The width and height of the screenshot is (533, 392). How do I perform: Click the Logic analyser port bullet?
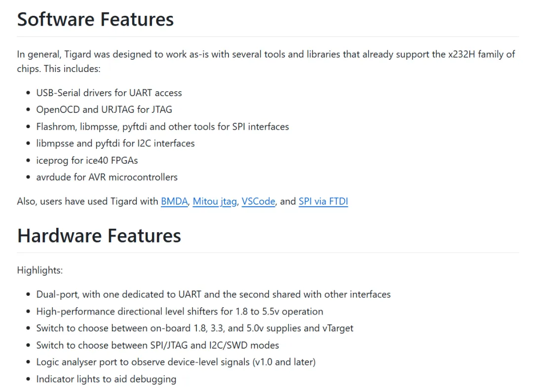[176, 362]
